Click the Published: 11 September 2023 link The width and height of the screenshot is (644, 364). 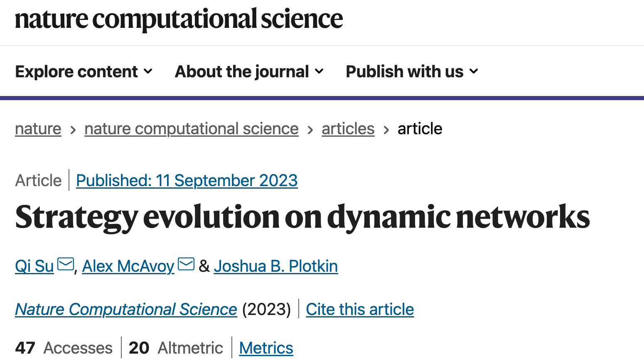[187, 180]
